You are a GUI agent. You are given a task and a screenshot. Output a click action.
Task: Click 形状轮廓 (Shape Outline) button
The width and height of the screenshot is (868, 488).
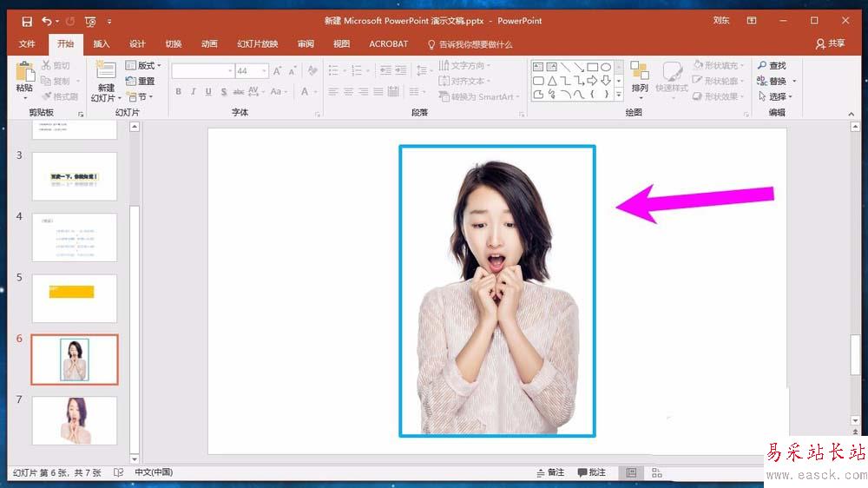(x=718, y=81)
